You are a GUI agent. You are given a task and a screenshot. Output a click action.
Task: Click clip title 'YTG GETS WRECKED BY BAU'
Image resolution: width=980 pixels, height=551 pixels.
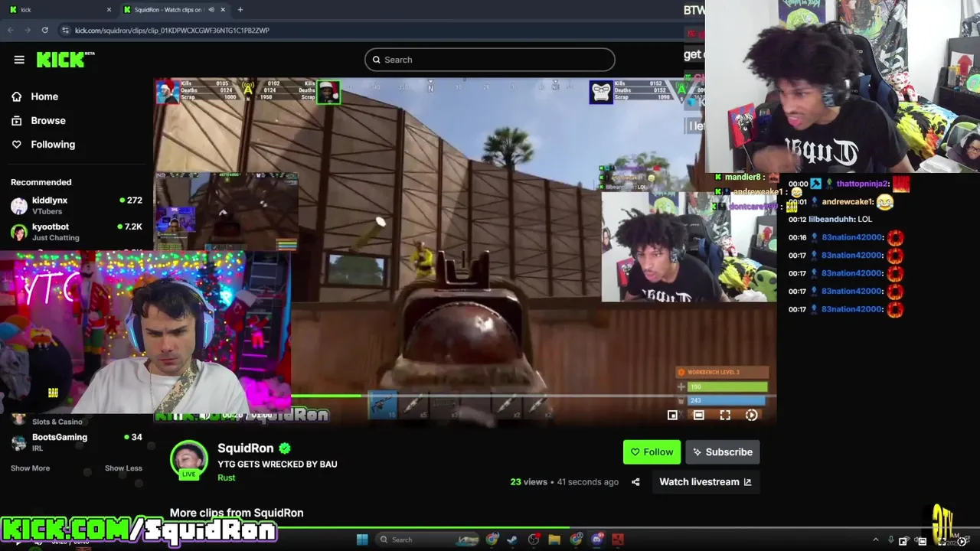[277, 464]
